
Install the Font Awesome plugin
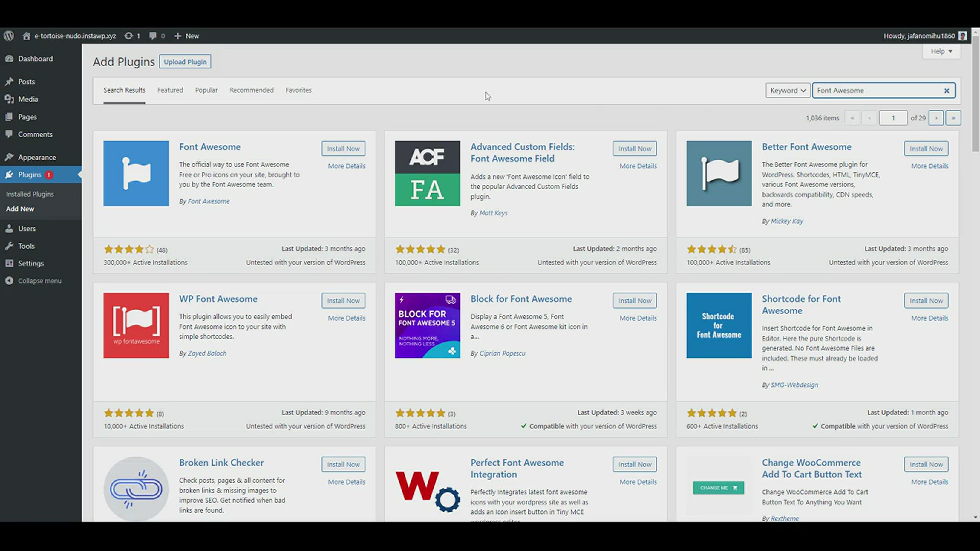(344, 148)
